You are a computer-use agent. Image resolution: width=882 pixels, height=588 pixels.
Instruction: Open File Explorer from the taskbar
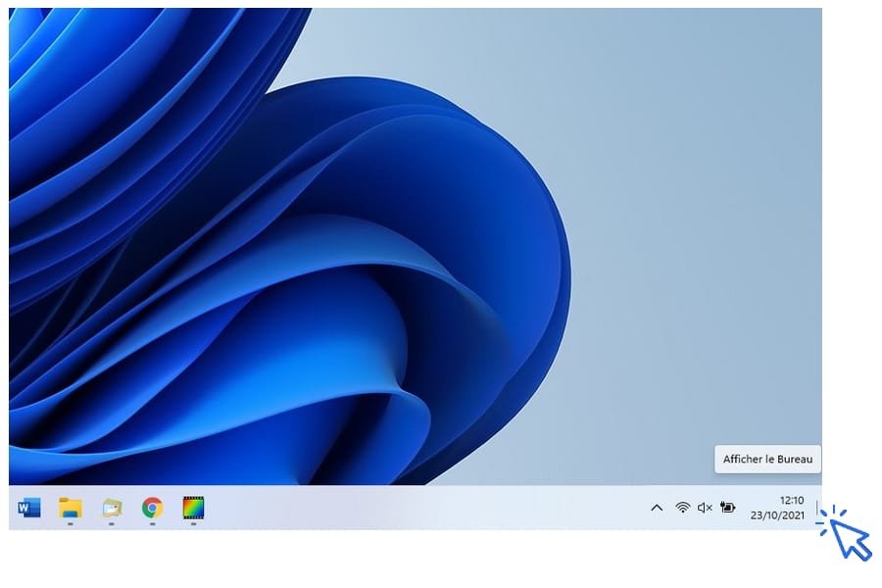pyautogui.click(x=71, y=508)
